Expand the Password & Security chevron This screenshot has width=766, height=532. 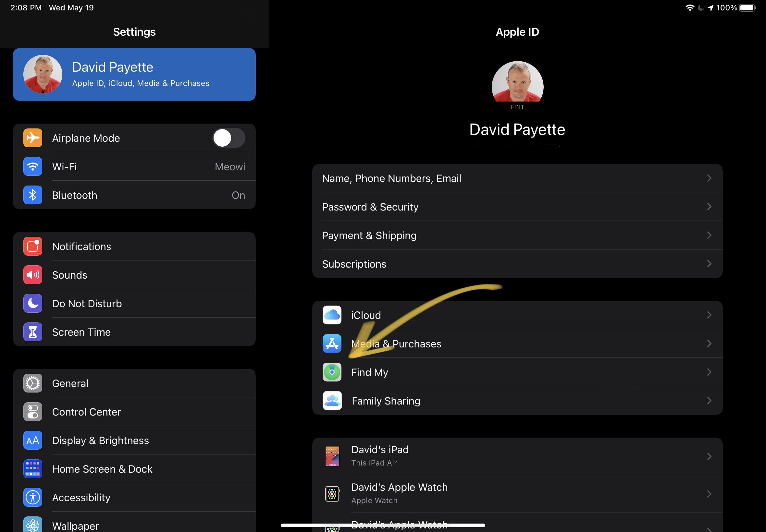709,207
